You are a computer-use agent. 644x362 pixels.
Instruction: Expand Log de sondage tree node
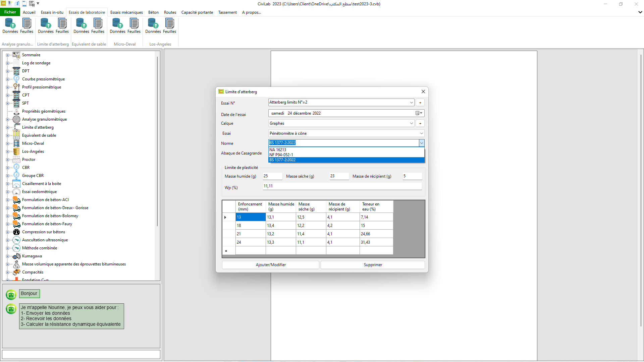pos(7,63)
